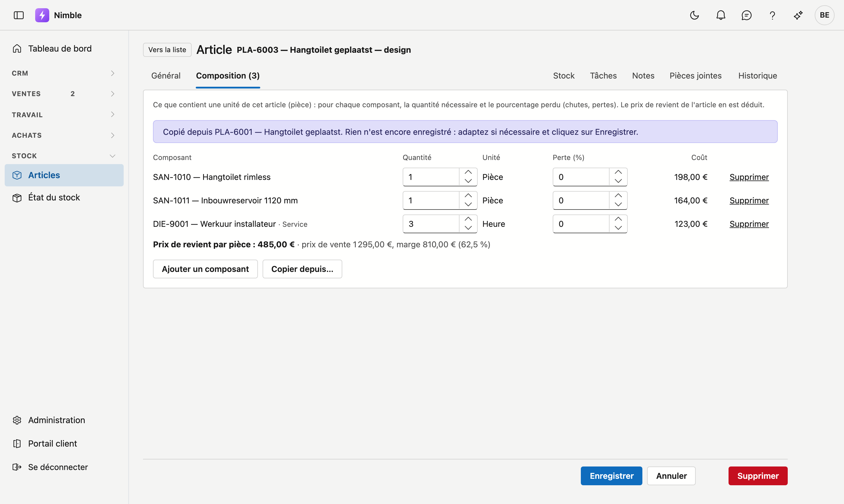The image size is (844, 504).
Task: Open the Notes tab
Action: pyautogui.click(x=643, y=76)
